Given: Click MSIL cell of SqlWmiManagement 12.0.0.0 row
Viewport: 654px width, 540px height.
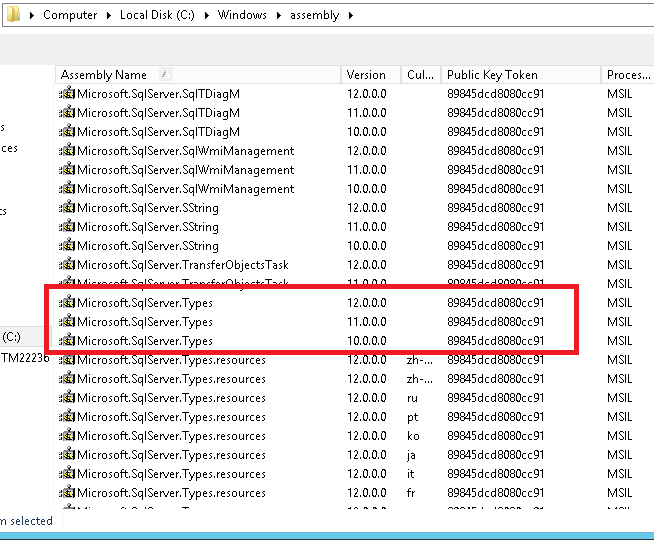Looking at the screenshot, I should 620,151.
